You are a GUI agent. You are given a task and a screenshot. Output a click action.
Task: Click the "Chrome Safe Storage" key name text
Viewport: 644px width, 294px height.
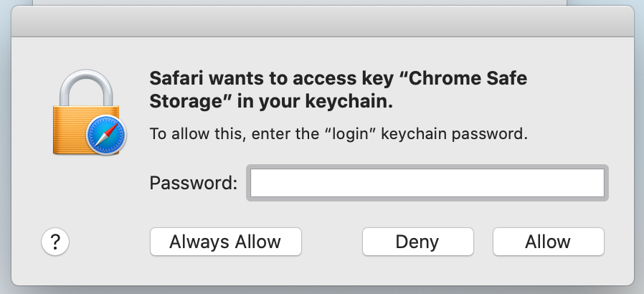click(x=338, y=90)
